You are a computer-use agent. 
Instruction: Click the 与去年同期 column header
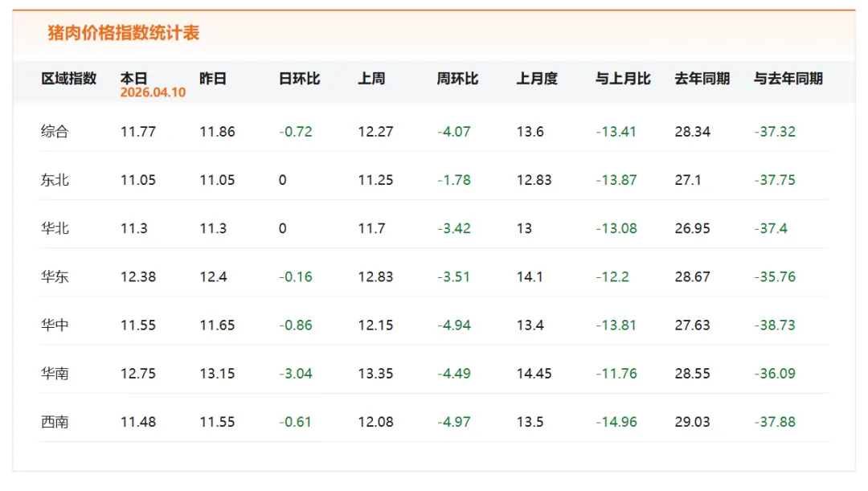click(x=788, y=79)
